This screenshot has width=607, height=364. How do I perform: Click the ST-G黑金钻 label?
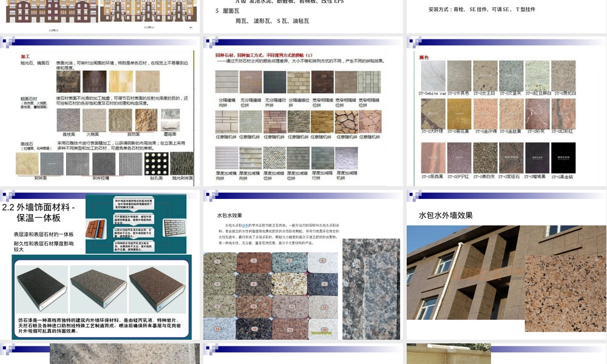pyautogui.click(x=563, y=177)
